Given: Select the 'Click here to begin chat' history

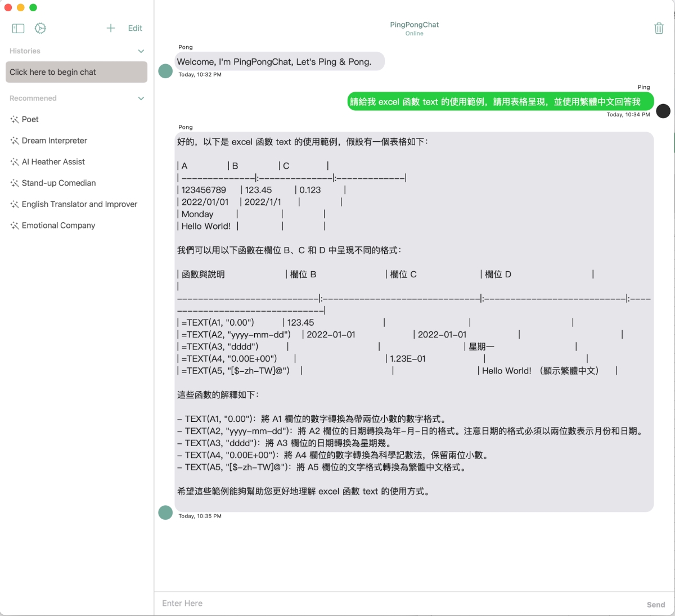Looking at the screenshot, I should pyautogui.click(x=76, y=72).
